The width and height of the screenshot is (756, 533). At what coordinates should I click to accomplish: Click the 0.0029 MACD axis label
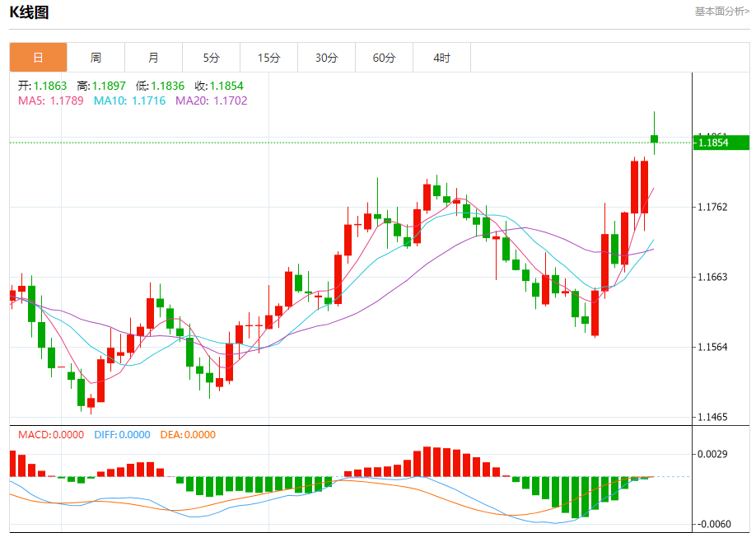[712, 454]
